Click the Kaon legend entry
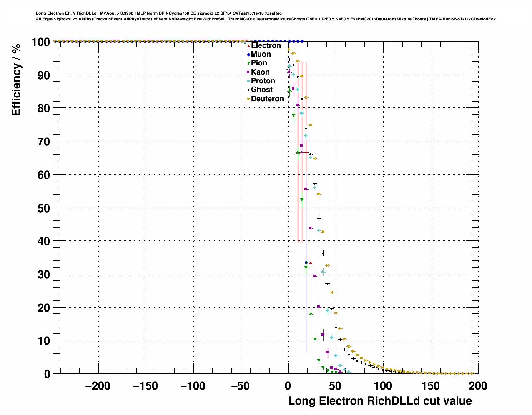 click(258, 72)
